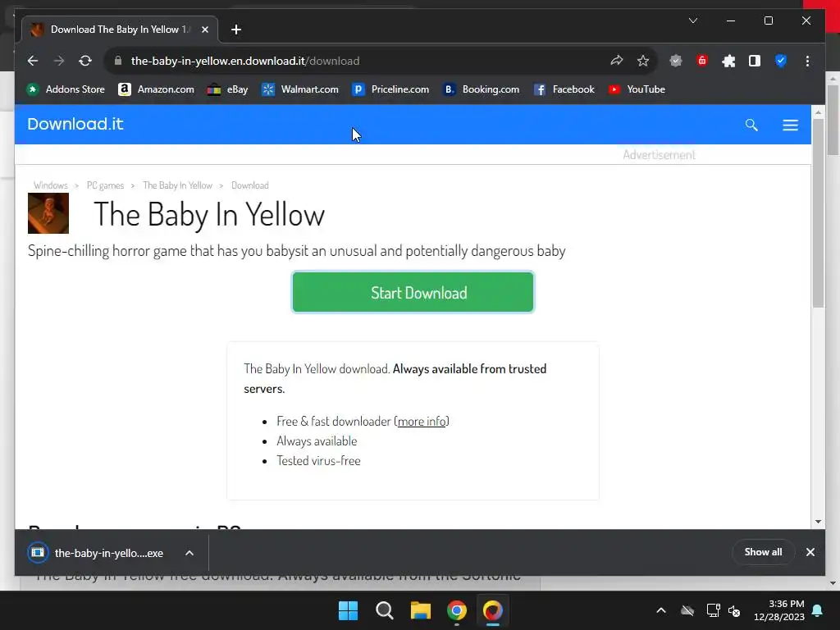Click the 'Tested virus-free' bullet text
Screen dimensions: 840x630
[319, 461]
